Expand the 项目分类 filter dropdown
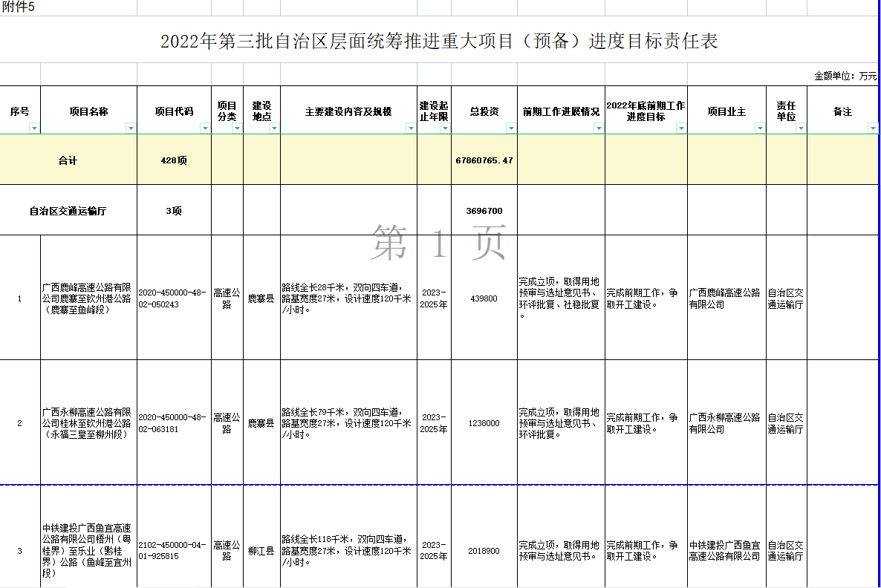Screen dimensions: 881x588 (x=237, y=128)
